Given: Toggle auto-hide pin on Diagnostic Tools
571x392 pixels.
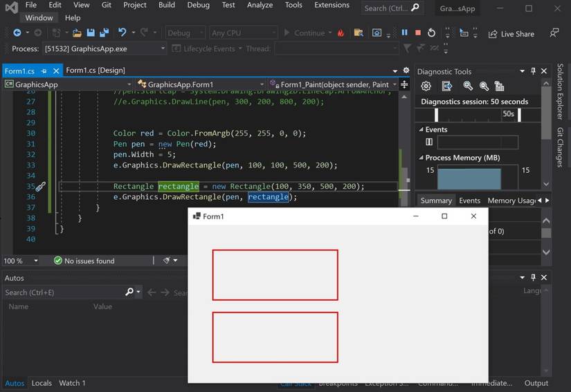Looking at the screenshot, I should pyautogui.click(x=533, y=71).
